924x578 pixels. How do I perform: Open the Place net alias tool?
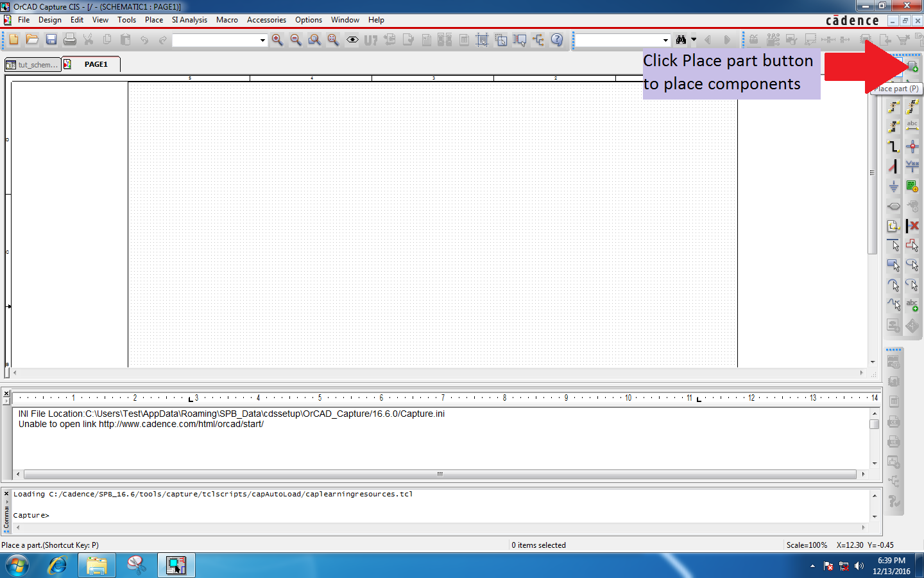point(912,126)
